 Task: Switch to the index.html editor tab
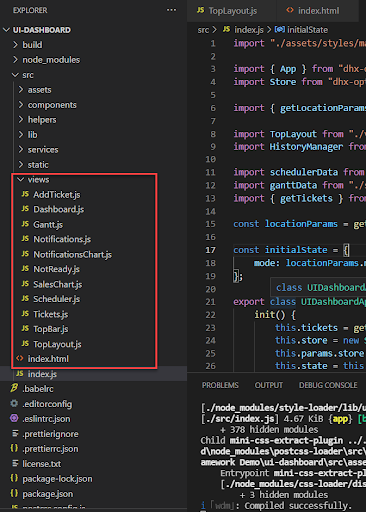coord(317,11)
